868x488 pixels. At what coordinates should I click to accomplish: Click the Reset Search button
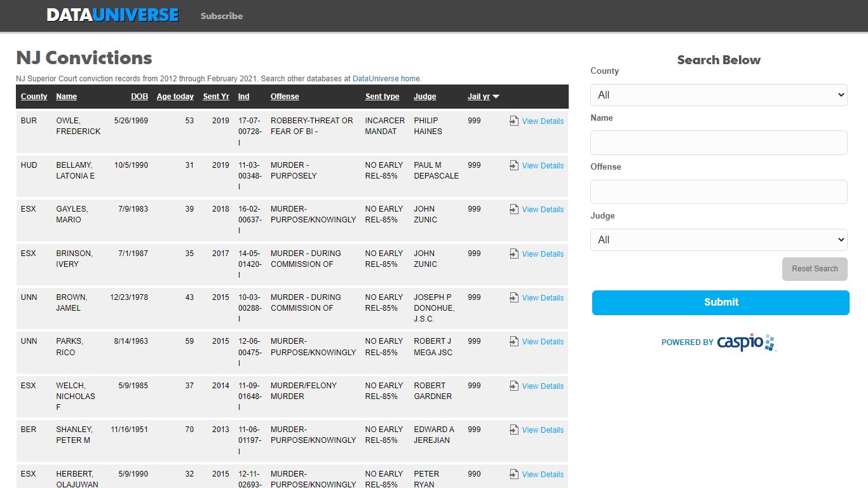(x=815, y=269)
